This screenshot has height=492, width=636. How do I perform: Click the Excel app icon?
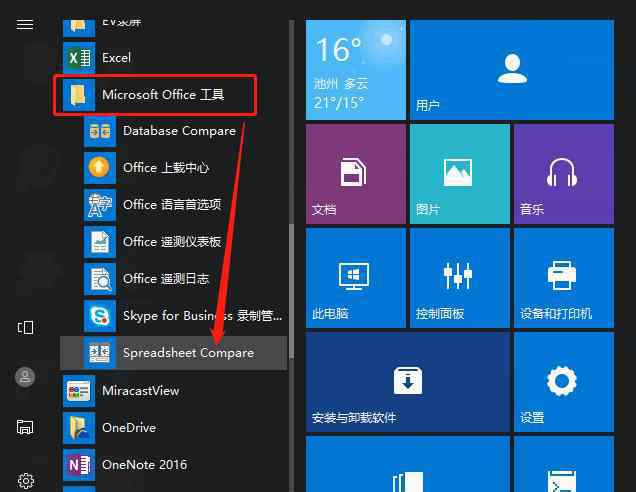tap(79, 58)
